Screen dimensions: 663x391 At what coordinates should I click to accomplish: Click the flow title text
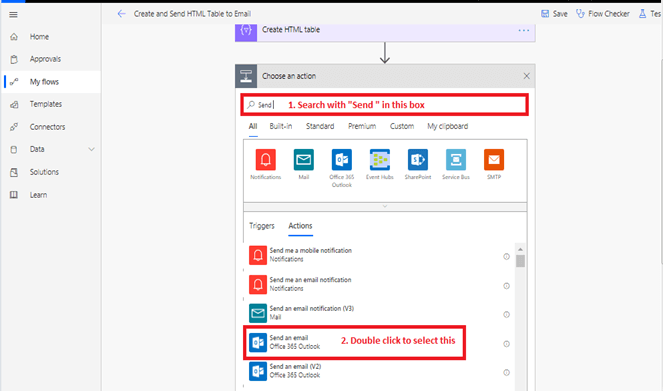pyautogui.click(x=192, y=14)
